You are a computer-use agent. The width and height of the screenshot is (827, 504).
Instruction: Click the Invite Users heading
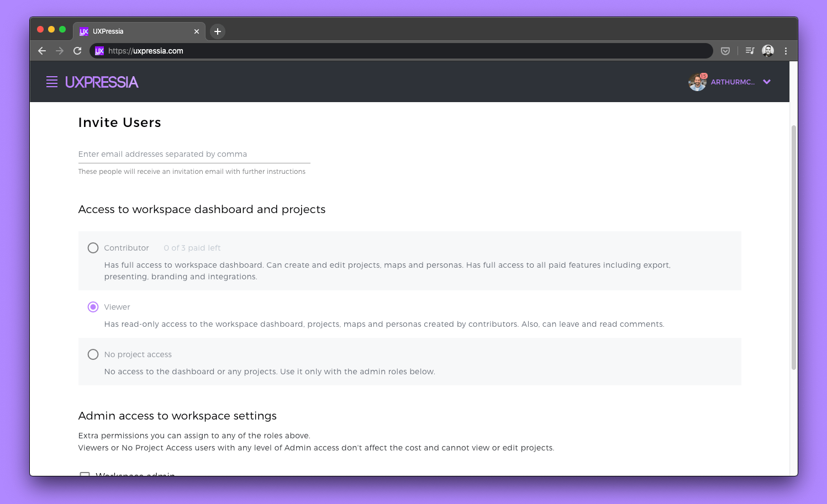pyautogui.click(x=120, y=123)
